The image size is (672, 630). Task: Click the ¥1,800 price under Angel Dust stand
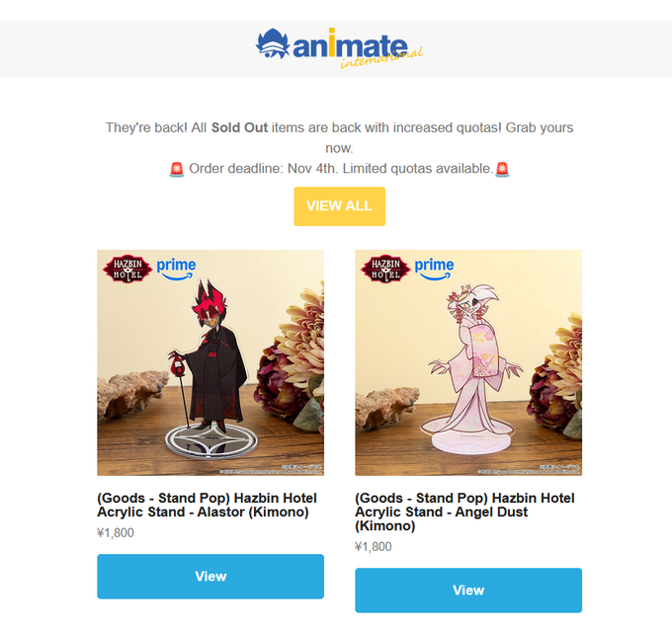tap(374, 546)
